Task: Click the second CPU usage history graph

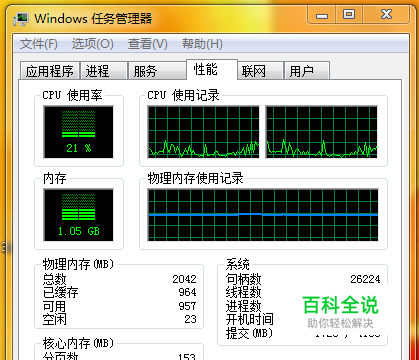Action: (322, 132)
